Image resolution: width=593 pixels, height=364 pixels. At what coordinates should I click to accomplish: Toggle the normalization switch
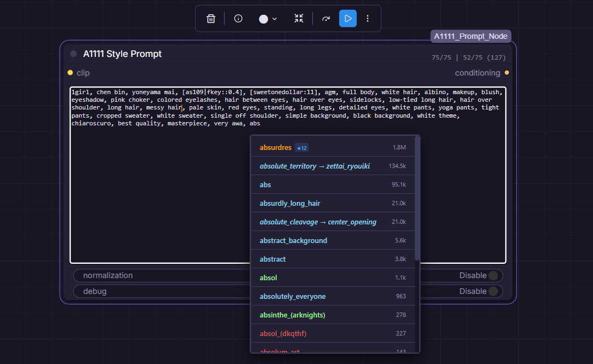[x=493, y=276]
